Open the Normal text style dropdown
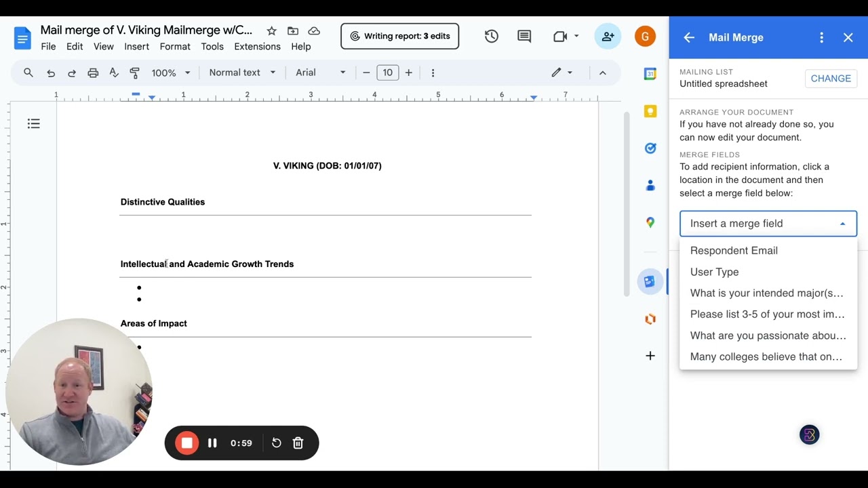Image resolution: width=868 pixels, height=488 pixels. click(242, 73)
